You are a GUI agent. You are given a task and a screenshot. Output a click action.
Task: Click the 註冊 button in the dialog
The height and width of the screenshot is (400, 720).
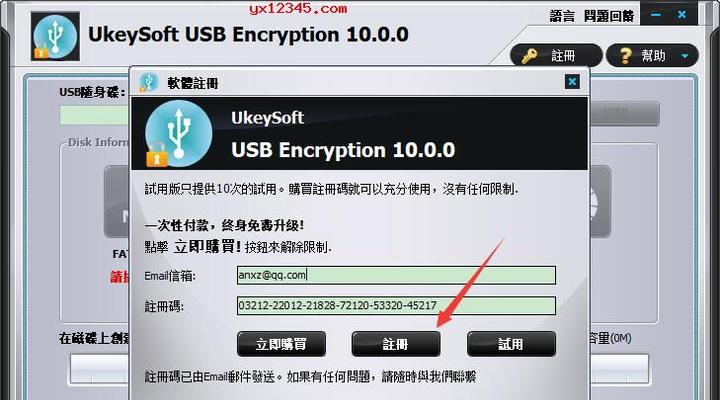coord(396,344)
